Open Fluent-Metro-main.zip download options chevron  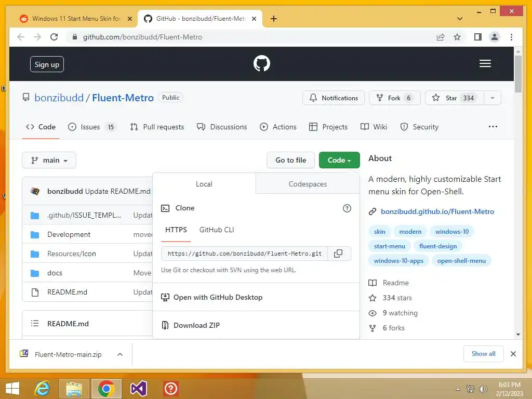(x=120, y=354)
